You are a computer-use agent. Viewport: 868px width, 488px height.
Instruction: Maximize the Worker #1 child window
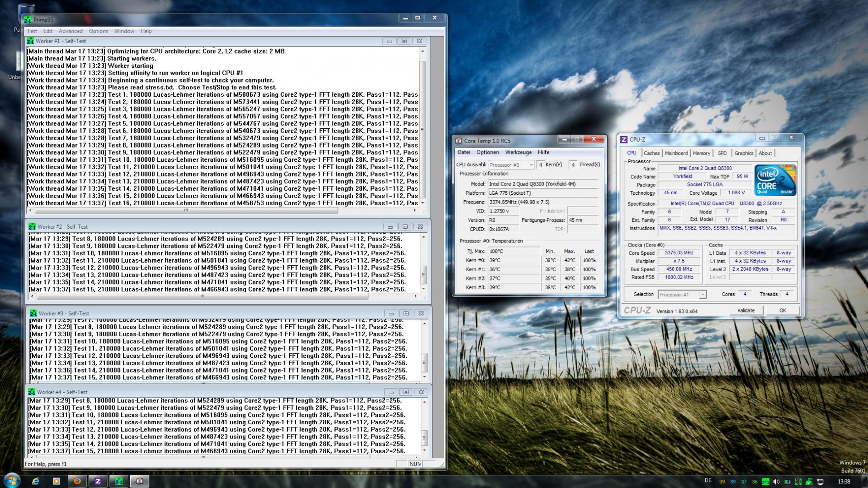tap(404, 41)
